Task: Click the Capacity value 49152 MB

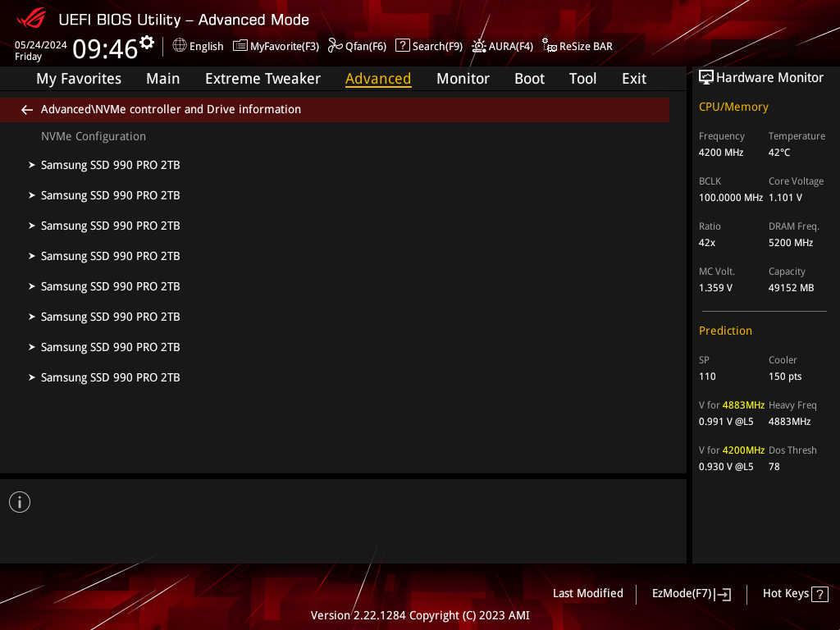Action: coord(792,288)
